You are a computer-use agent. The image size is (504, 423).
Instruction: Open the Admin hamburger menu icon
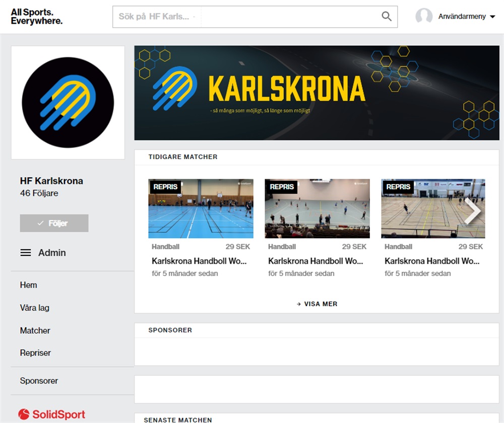click(26, 253)
